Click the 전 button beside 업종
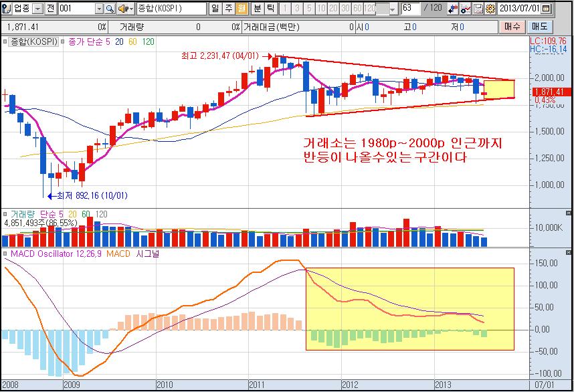The width and height of the screenshot is (574, 392). [x=51, y=9]
